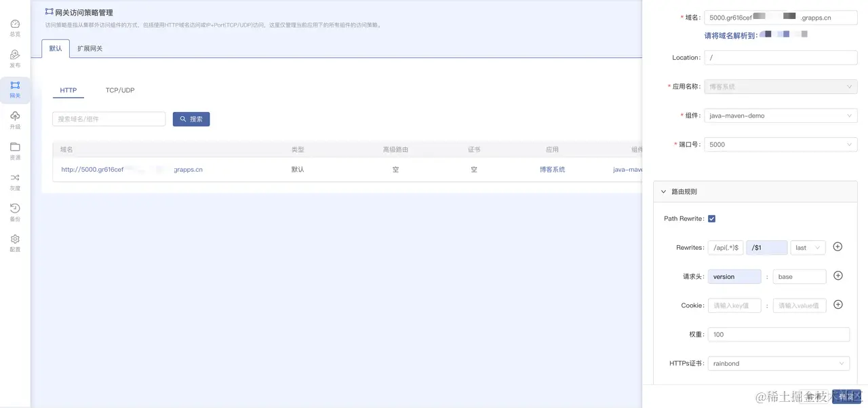The width and height of the screenshot is (868, 408).
Task: Open the 升级 upgrade sidebar icon
Action: click(x=15, y=116)
